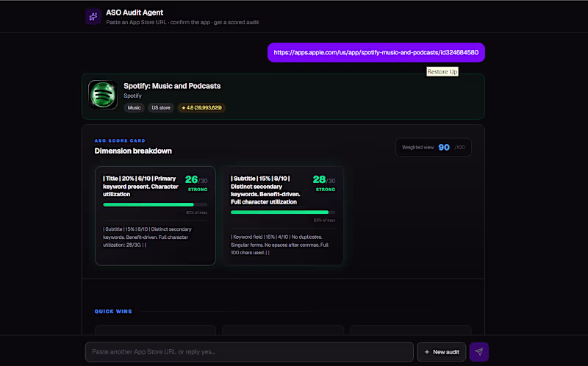Click the Restore Up tooltip label

click(442, 71)
